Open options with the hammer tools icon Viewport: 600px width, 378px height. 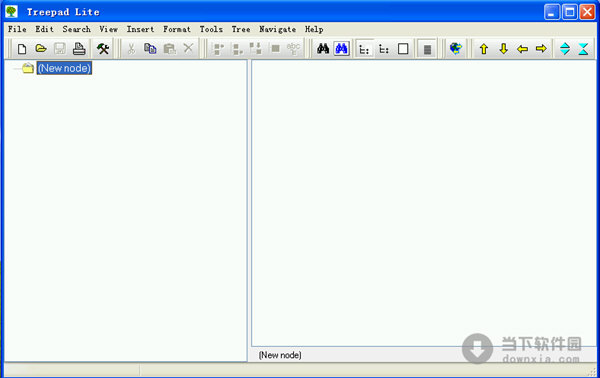pyautogui.click(x=103, y=49)
